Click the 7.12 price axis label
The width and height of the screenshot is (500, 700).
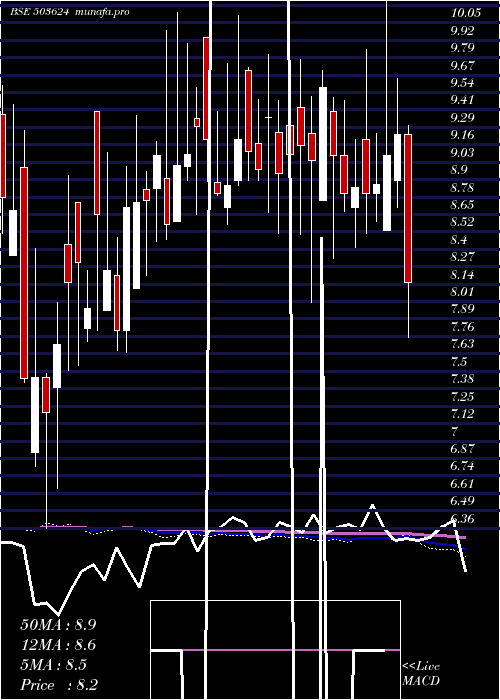point(462,414)
